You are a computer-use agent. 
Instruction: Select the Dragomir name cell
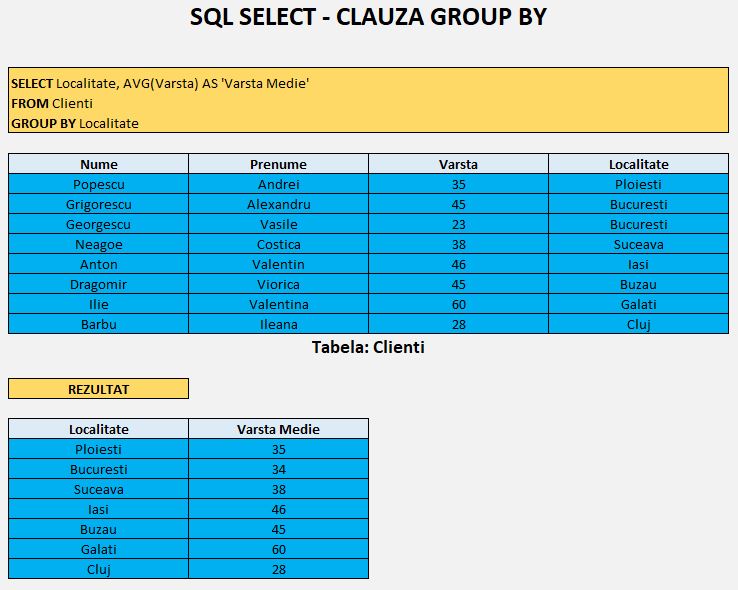click(98, 284)
